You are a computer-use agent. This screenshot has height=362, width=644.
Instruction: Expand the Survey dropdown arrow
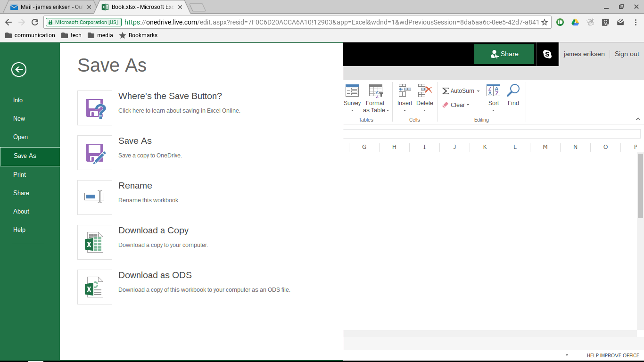point(352,111)
